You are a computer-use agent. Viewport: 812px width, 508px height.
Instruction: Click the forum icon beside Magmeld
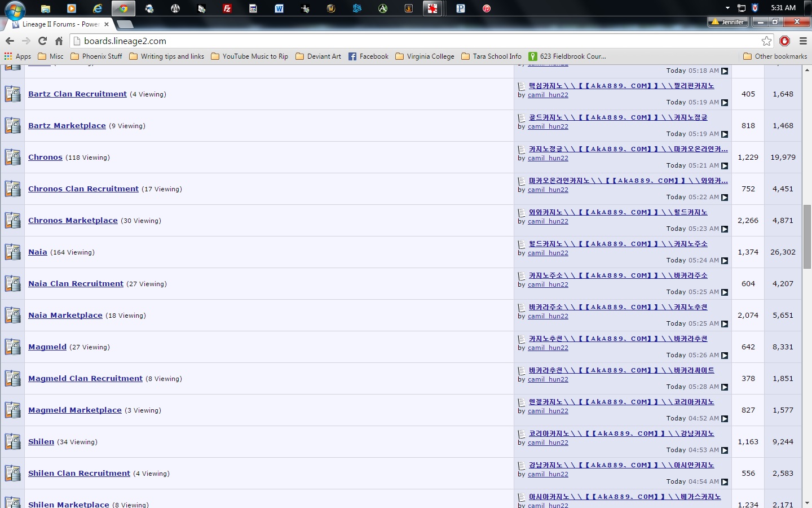coord(12,347)
